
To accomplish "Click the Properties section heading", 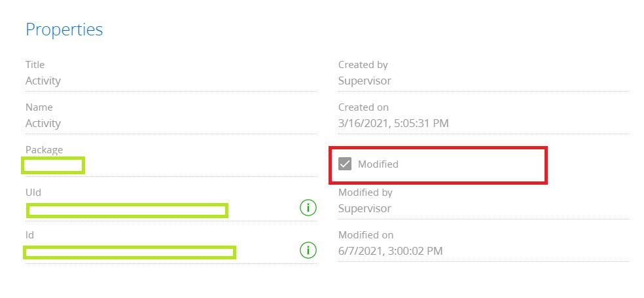I will pyautogui.click(x=64, y=29).
